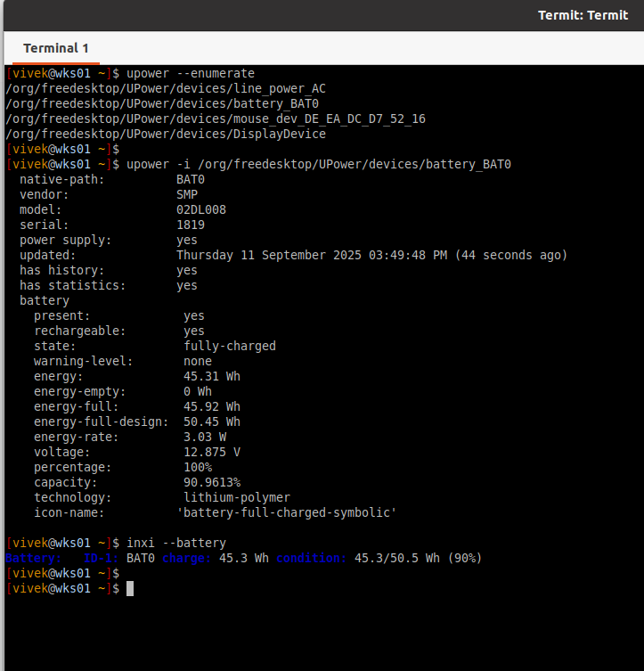Click the rechargeable: label
The height and width of the screenshot is (671, 644).
coord(80,331)
